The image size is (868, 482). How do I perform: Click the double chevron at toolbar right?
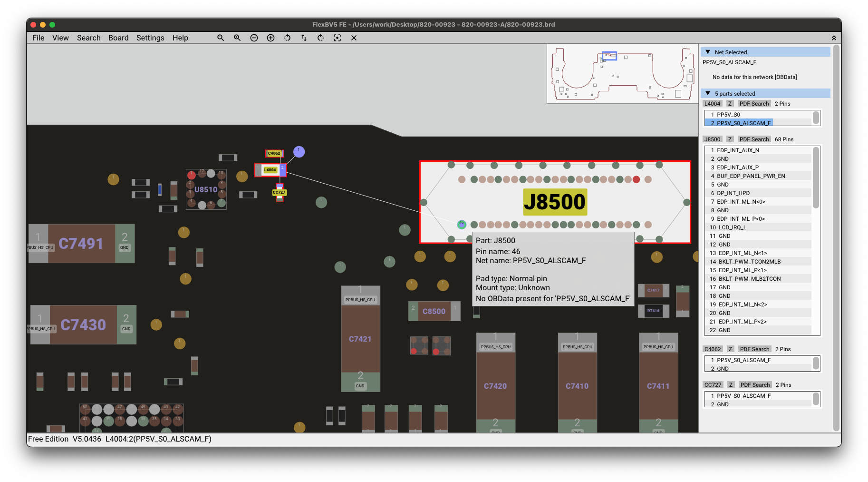[833, 38]
